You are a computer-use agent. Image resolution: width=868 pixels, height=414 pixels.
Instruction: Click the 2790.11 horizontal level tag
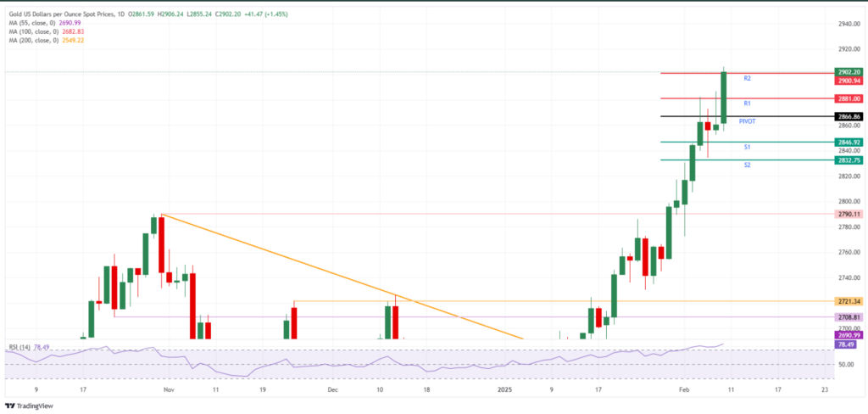pyautogui.click(x=850, y=214)
